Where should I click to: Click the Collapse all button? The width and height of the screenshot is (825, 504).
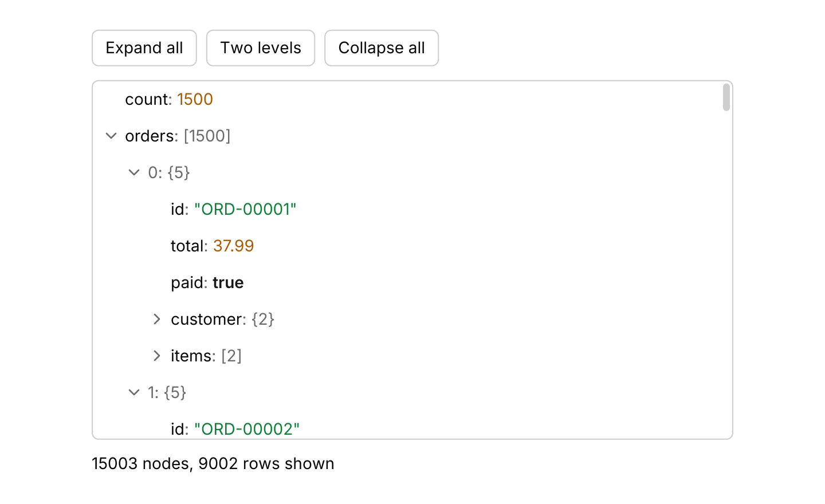click(x=382, y=48)
